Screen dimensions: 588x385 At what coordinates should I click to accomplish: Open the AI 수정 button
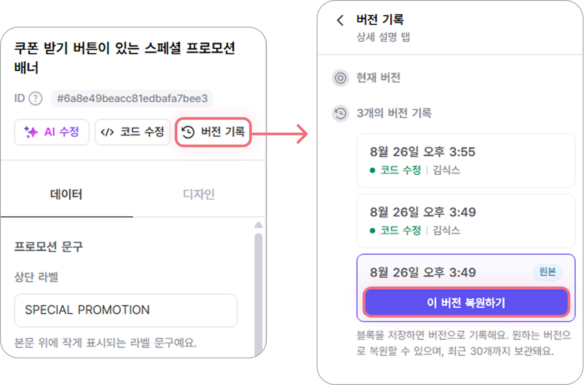[x=52, y=132]
